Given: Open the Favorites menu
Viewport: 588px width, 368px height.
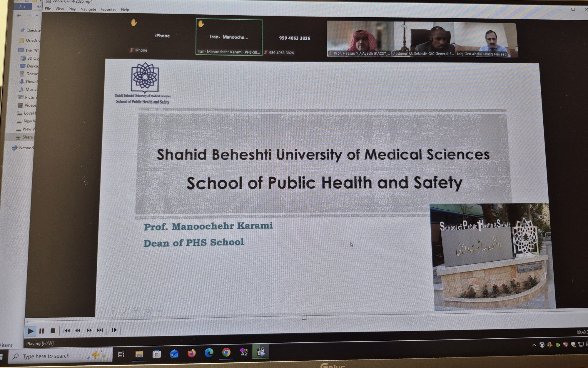Looking at the screenshot, I should [x=108, y=9].
